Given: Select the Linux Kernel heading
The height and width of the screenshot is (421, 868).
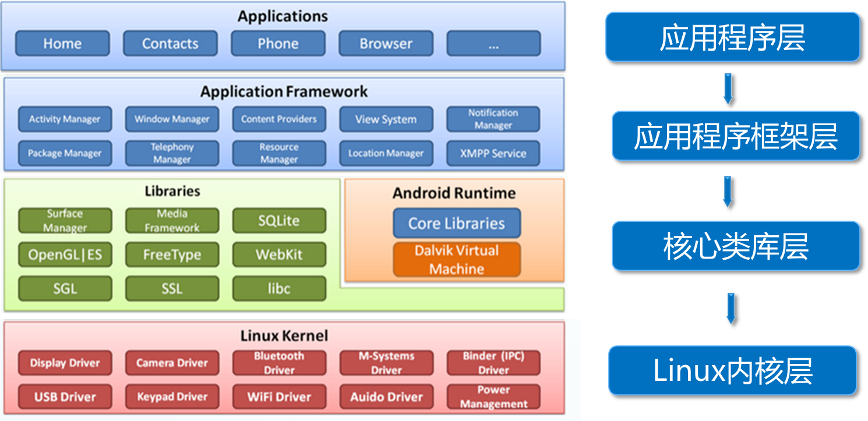Looking at the screenshot, I should [x=284, y=336].
